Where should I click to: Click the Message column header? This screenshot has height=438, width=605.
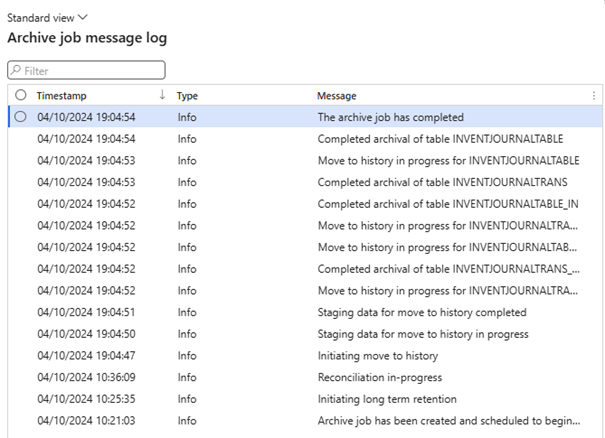coord(337,96)
